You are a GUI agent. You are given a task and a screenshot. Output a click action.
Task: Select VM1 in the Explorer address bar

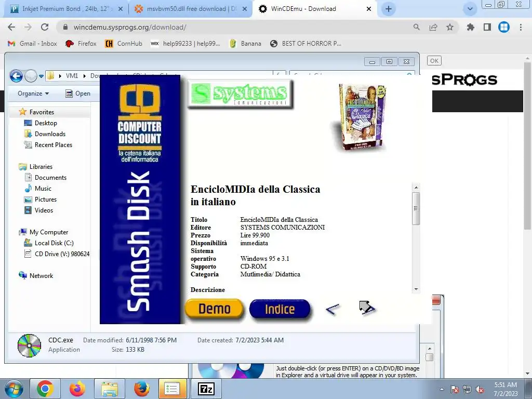(x=72, y=76)
